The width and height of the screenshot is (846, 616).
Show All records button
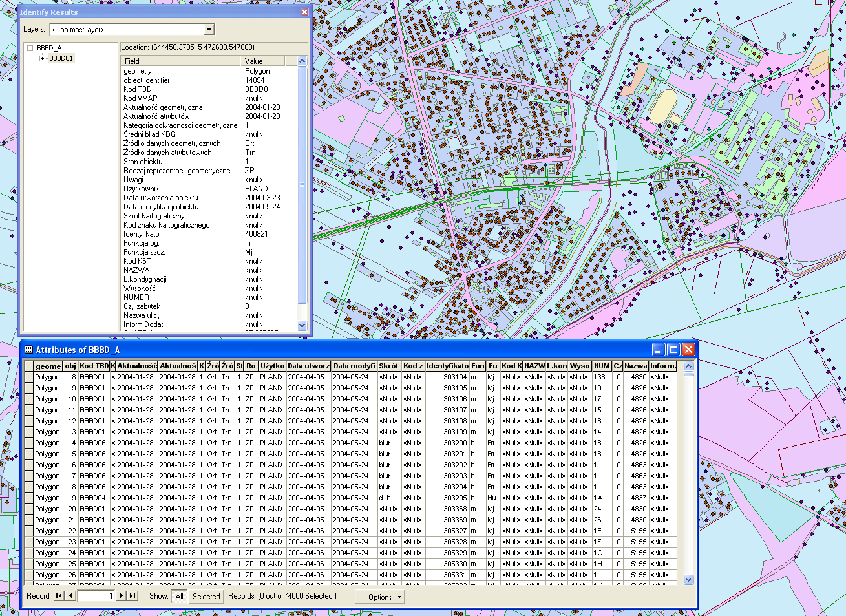pos(179,597)
